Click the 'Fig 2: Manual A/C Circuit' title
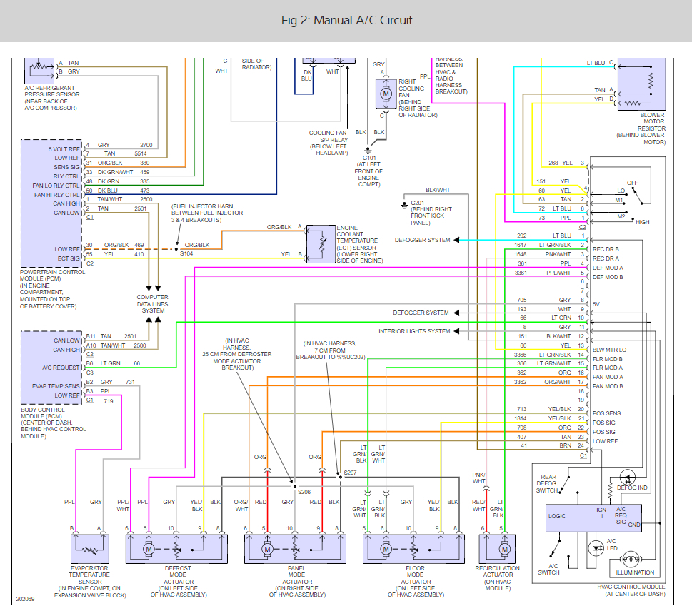 click(x=347, y=20)
